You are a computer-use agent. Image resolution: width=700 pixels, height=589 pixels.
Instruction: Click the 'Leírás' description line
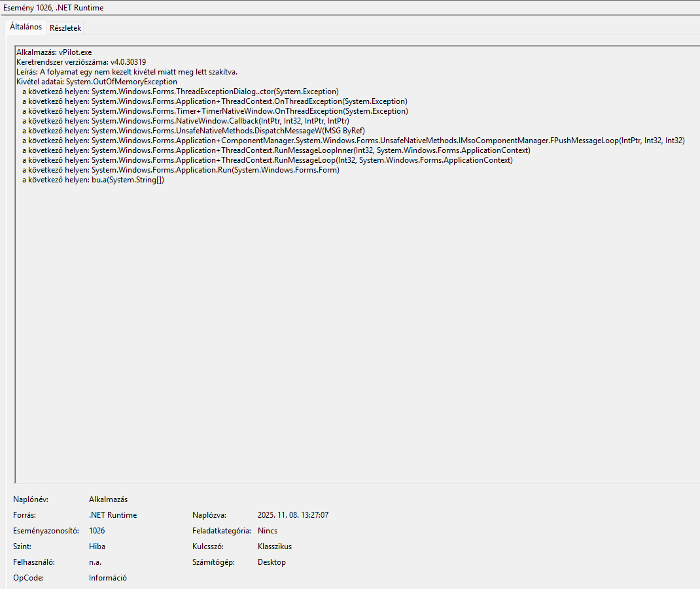(x=127, y=72)
